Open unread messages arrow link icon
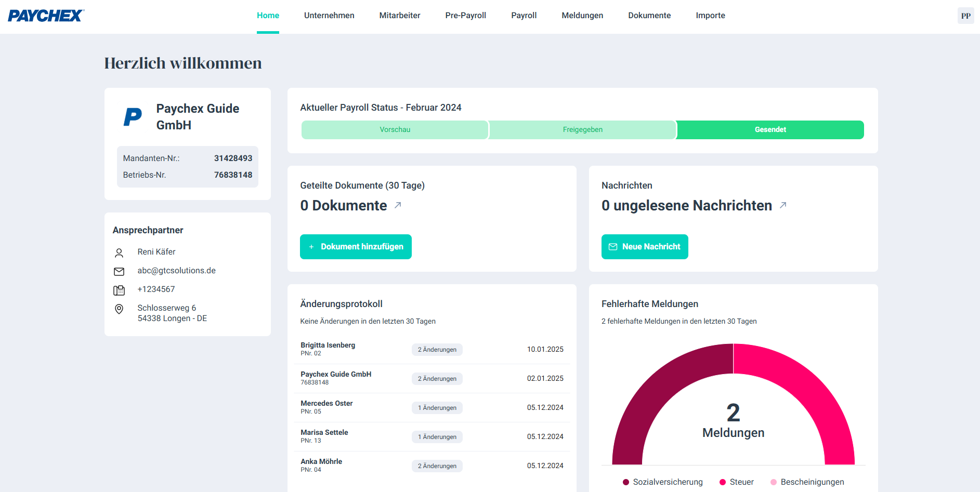Screen dimensions: 980x492 [783, 205]
